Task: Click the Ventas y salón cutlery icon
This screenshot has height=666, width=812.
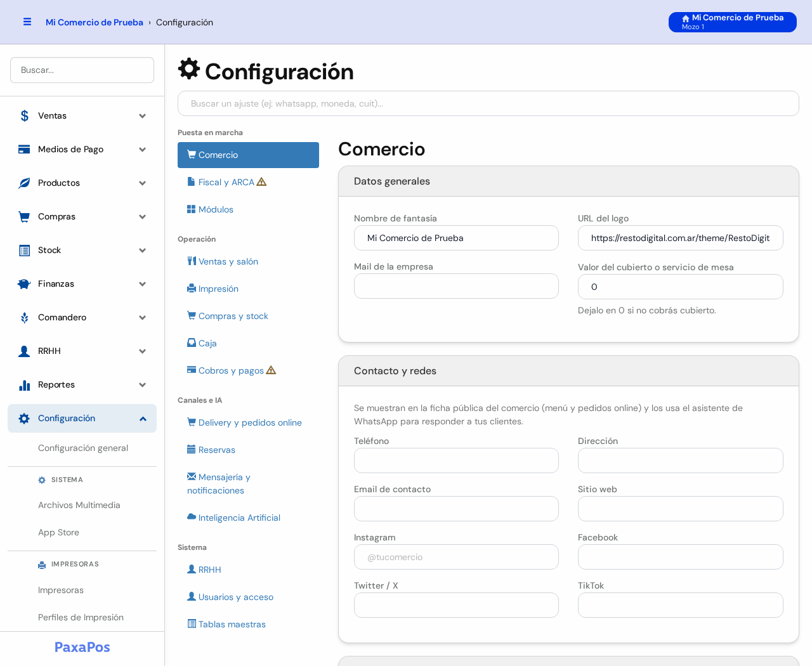Action: [191, 261]
